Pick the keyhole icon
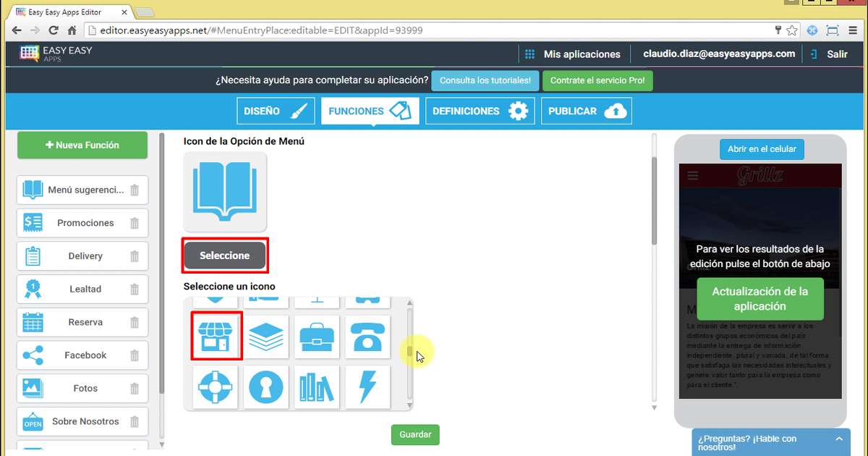 pyautogui.click(x=266, y=387)
